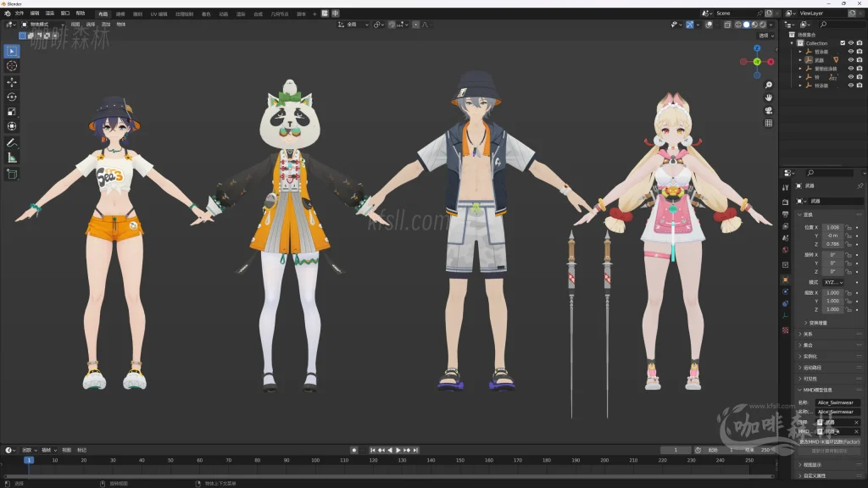
Task: Toggle snapping magnet in header
Action: coord(392,25)
